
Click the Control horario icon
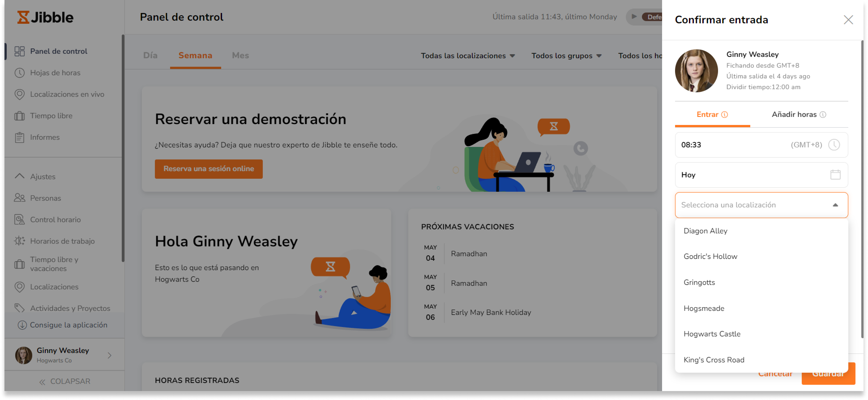click(19, 219)
